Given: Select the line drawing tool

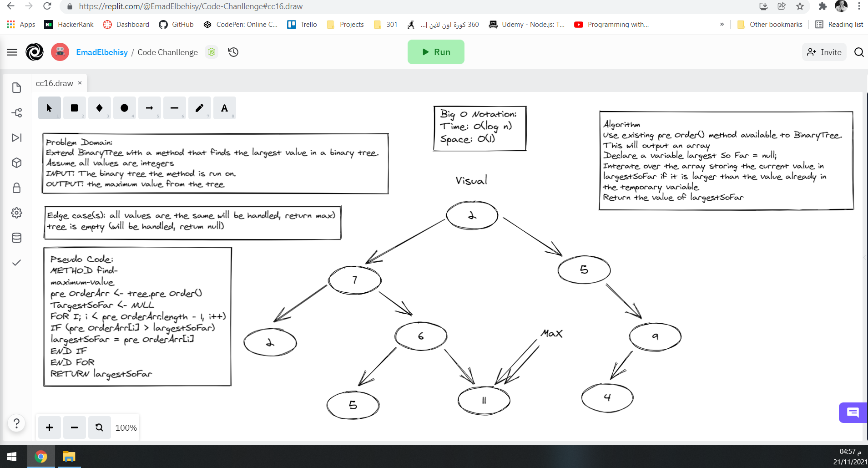Looking at the screenshot, I should (175, 108).
